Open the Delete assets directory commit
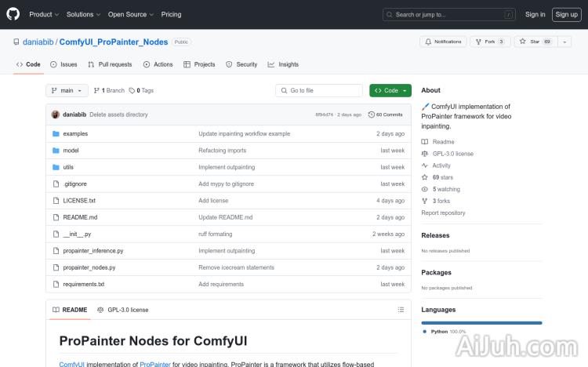The image size is (588, 367). [118, 114]
